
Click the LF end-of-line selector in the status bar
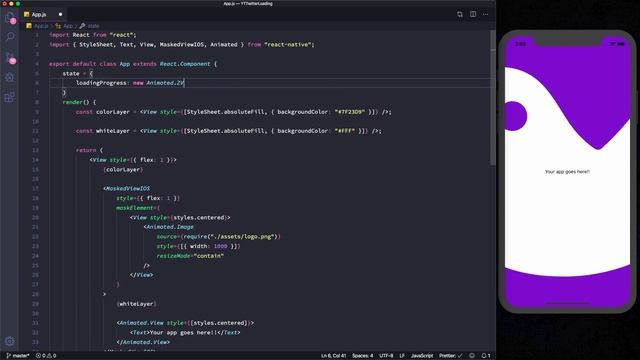tap(402, 356)
